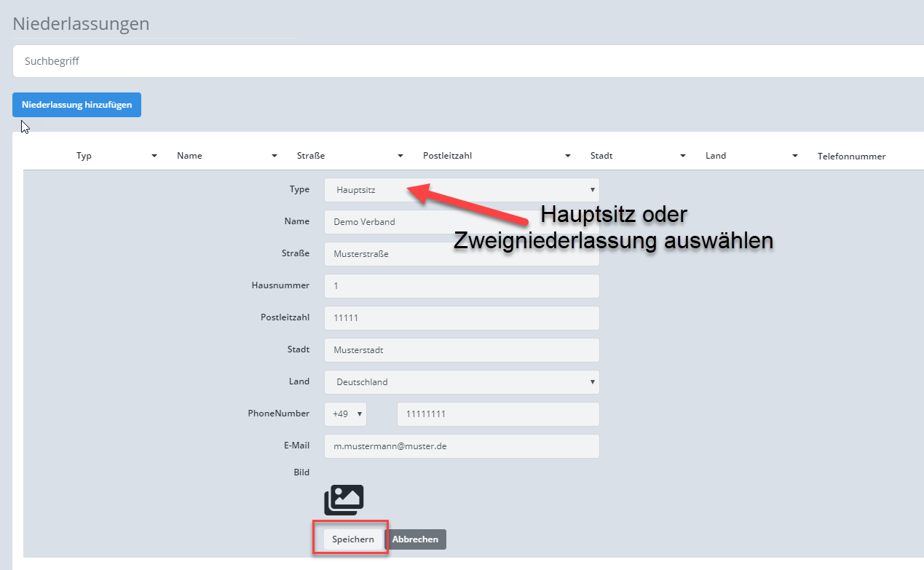Click the Niederlassungen page heading
Viewport: 924px width, 570px height.
[x=81, y=23]
